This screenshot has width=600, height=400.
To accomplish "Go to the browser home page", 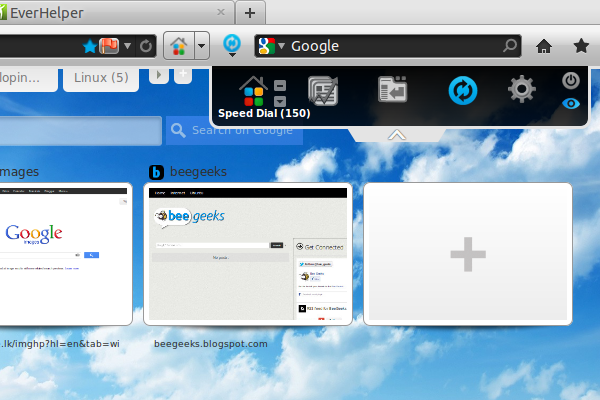I will [544, 46].
